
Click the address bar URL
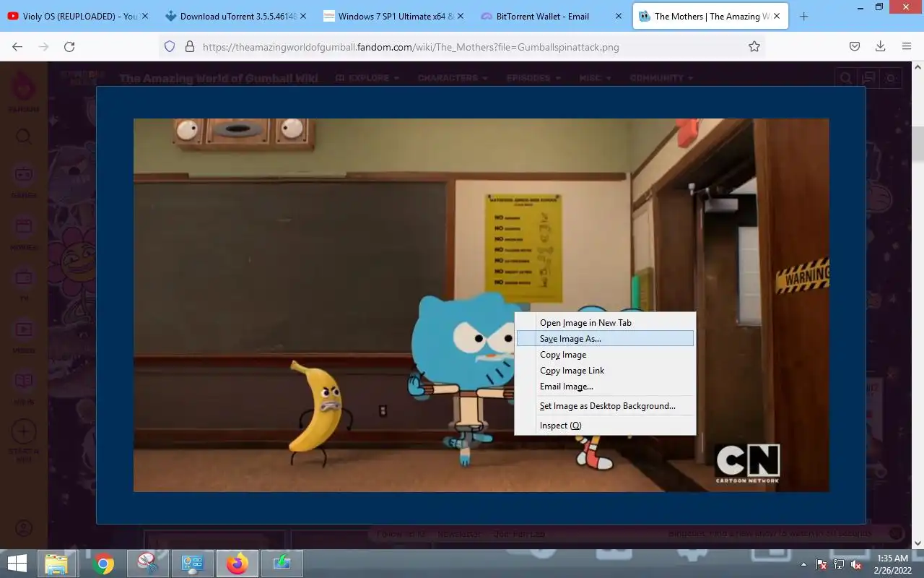coord(411,47)
